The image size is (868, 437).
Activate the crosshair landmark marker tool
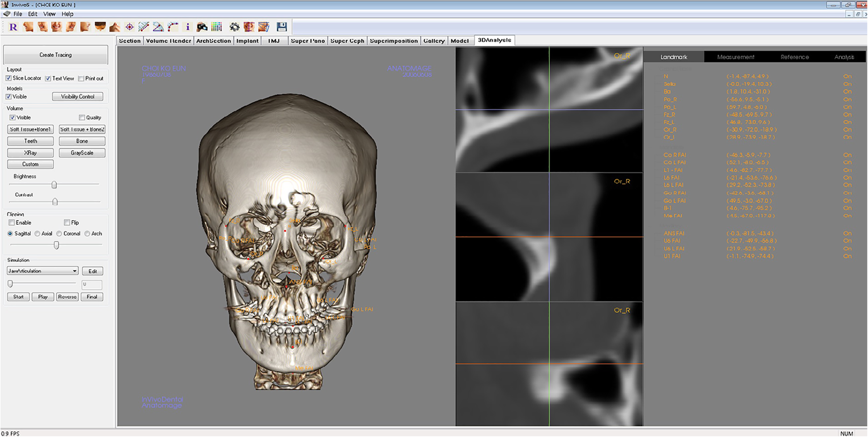(129, 27)
